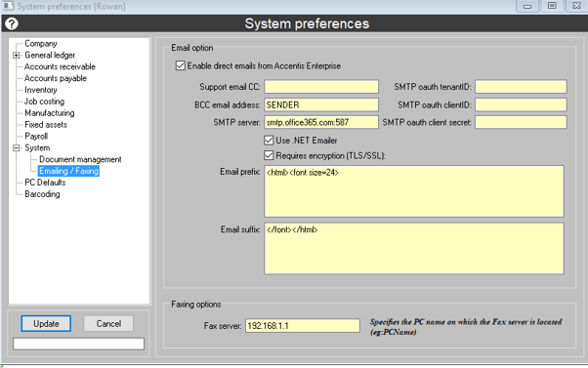This screenshot has height=368, width=588.
Task: Minimize the System preferences window
Action: pyautogui.click(x=527, y=6)
